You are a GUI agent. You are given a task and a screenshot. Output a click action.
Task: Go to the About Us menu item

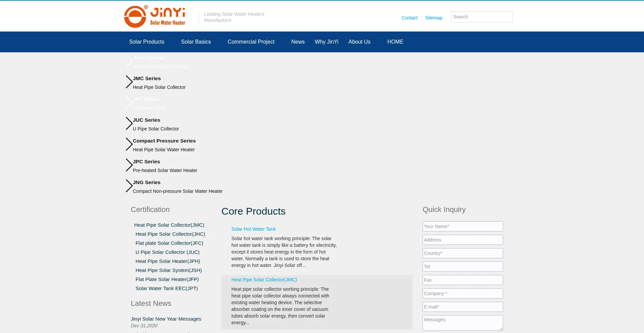(359, 42)
